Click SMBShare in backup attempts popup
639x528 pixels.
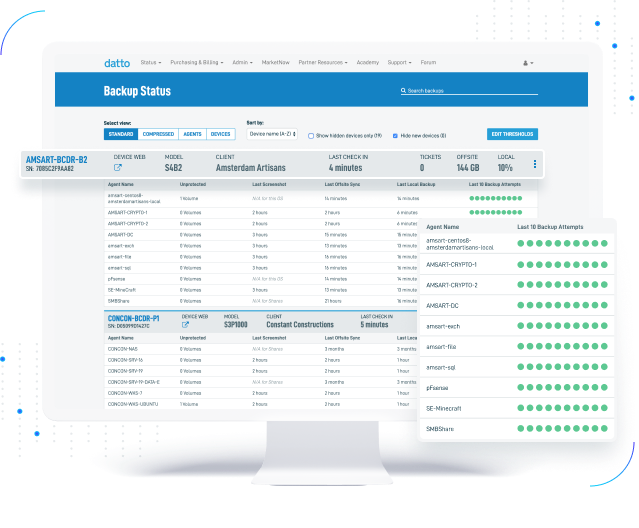point(440,429)
